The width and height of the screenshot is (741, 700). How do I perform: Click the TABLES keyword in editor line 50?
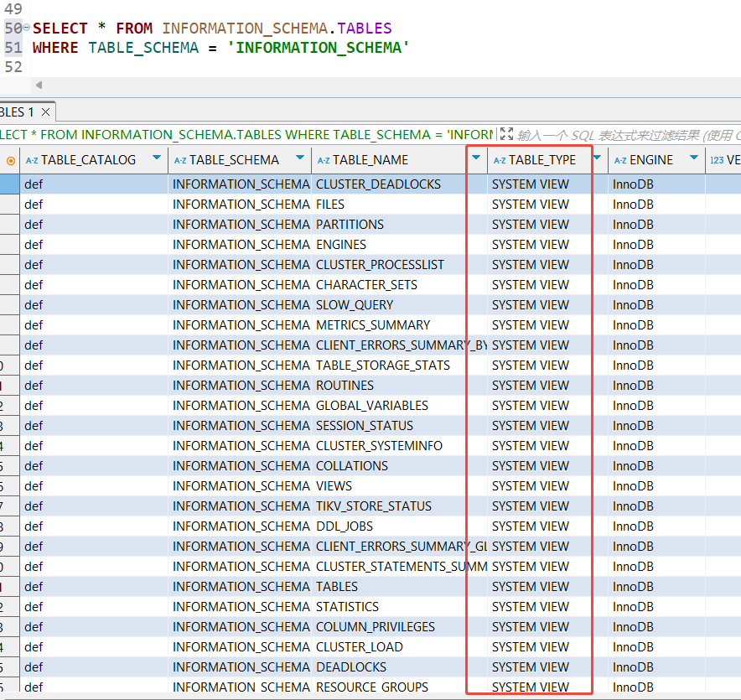365,29
